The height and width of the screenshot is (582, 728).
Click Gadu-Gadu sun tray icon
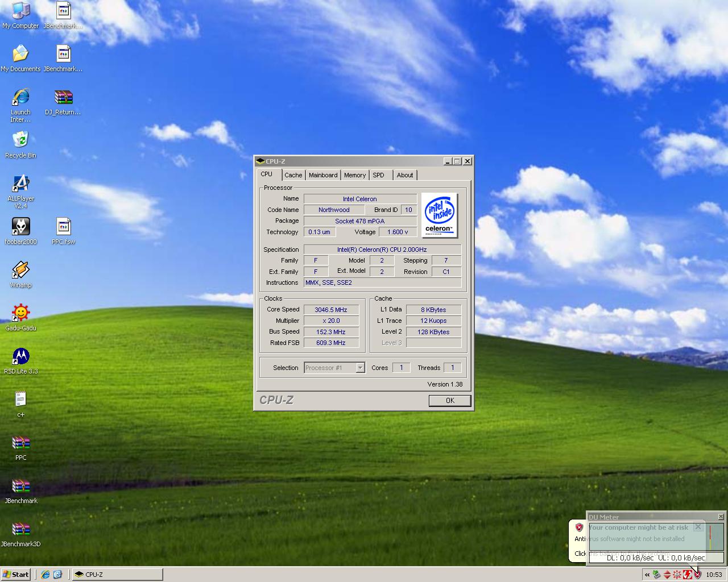pyautogui.click(x=677, y=575)
